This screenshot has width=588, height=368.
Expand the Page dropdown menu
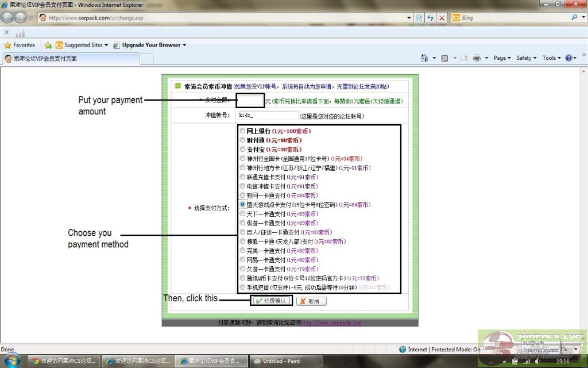(x=502, y=58)
